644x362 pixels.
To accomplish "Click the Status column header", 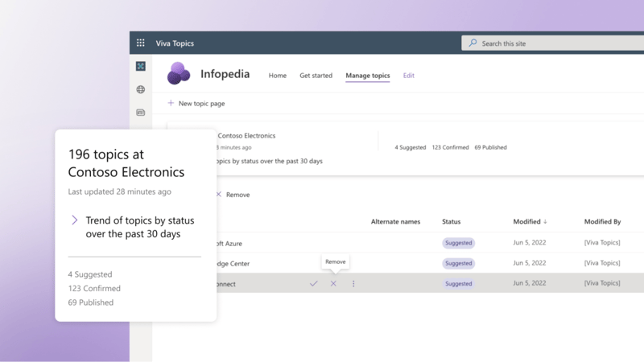I will click(x=451, y=222).
